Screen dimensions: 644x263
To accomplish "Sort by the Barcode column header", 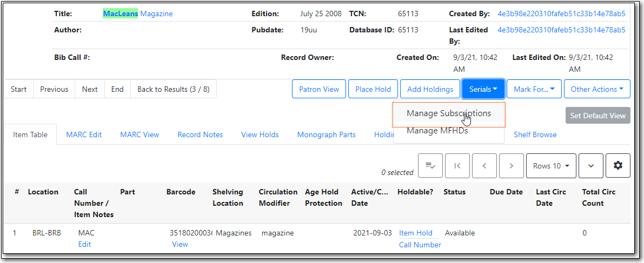I will pyautogui.click(x=181, y=192).
